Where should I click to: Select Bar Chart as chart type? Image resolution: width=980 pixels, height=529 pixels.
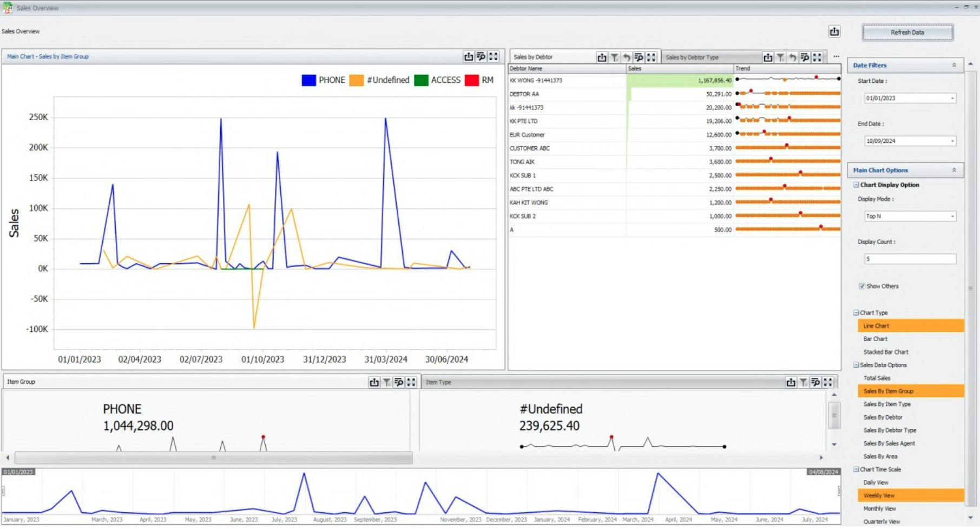point(875,339)
